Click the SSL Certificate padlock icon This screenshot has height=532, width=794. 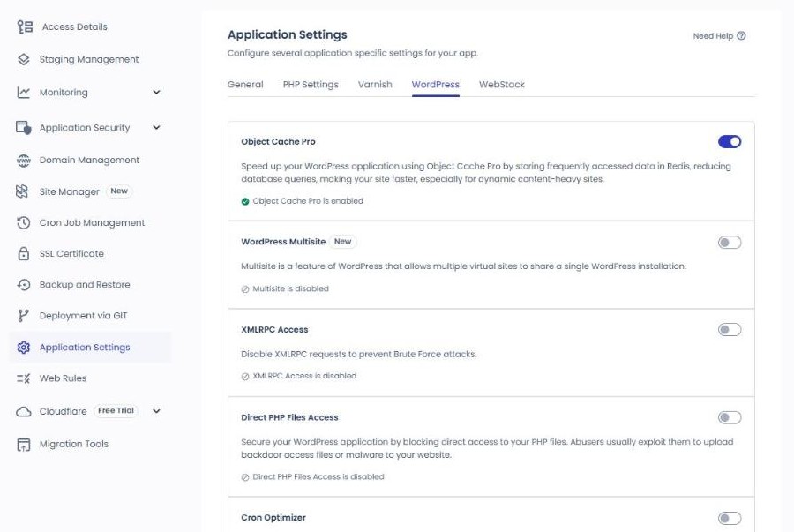[x=24, y=253]
